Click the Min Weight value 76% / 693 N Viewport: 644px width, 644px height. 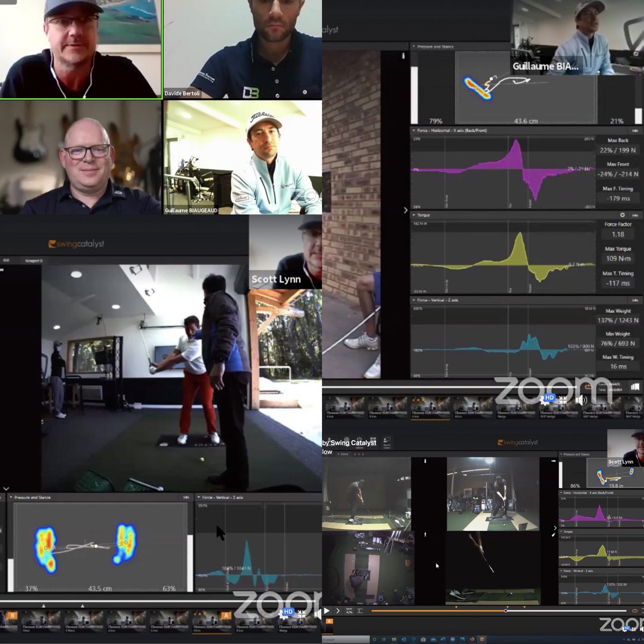pos(619,343)
